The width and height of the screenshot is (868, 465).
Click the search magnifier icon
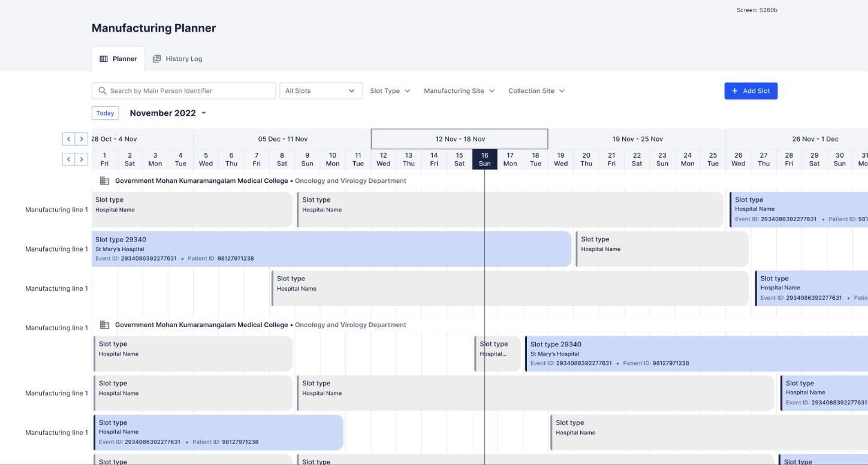click(x=102, y=91)
